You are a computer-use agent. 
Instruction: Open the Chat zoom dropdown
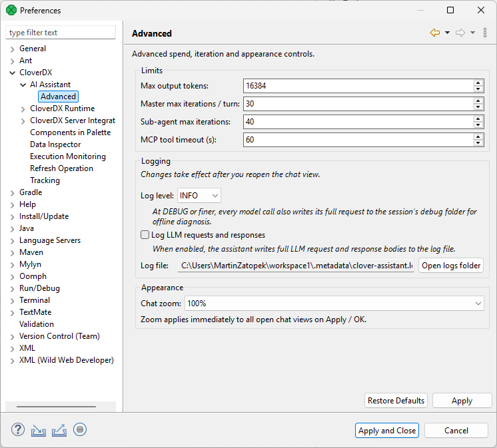pyautogui.click(x=334, y=304)
